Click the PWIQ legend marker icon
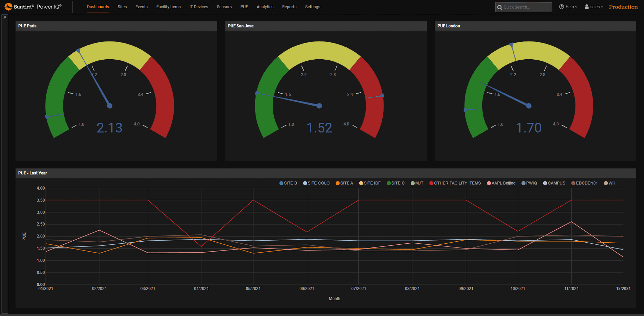Screen dimensions: 644x316 coord(523,183)
